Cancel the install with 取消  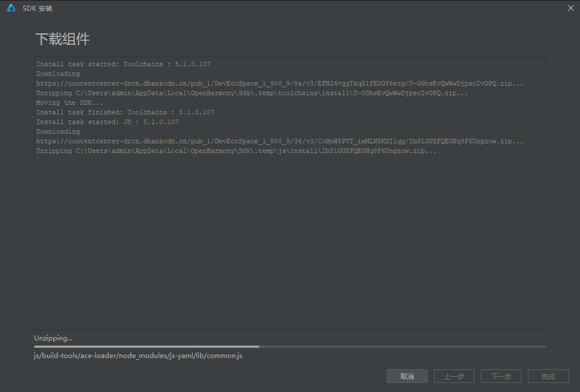407,376
